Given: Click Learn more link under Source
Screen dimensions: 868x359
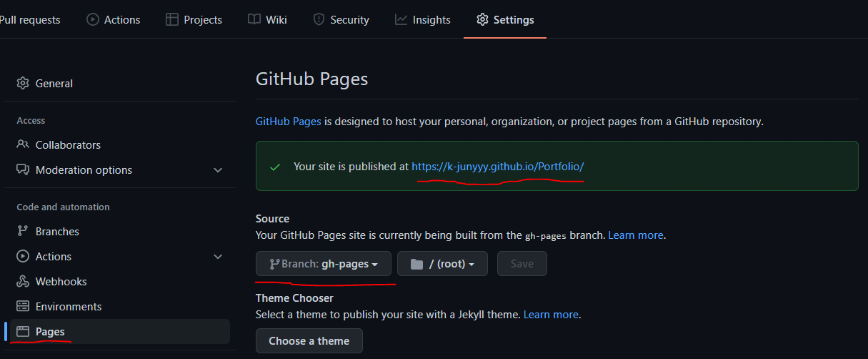Looking at the screenshot, I should tap(636, 235).
